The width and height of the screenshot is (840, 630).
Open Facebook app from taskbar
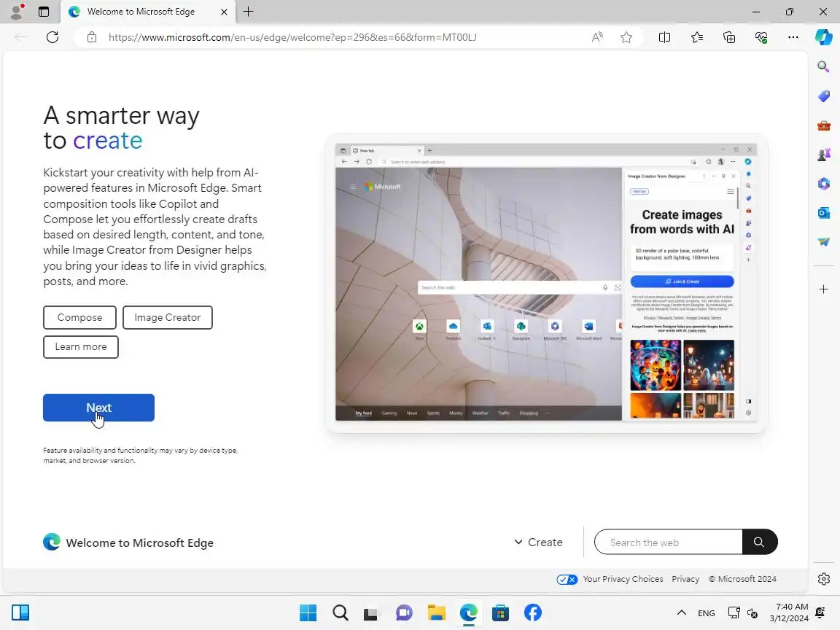[532, 612]
